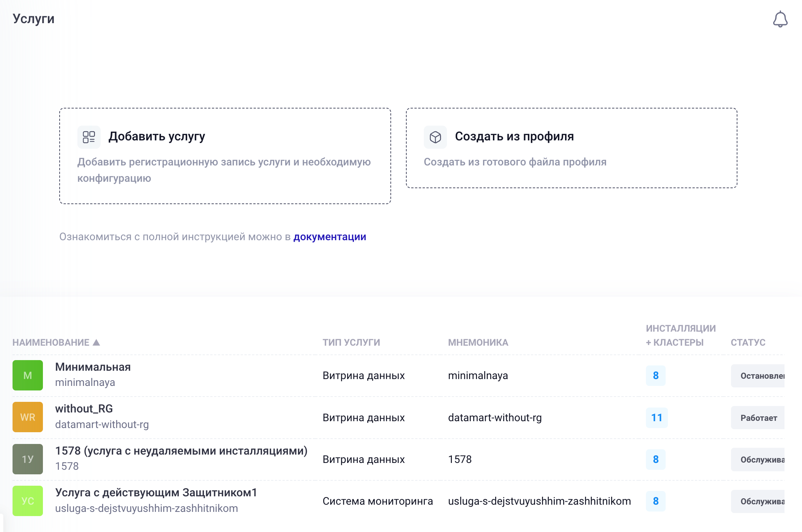Click the Create from profile cube icon

(435, 137)
